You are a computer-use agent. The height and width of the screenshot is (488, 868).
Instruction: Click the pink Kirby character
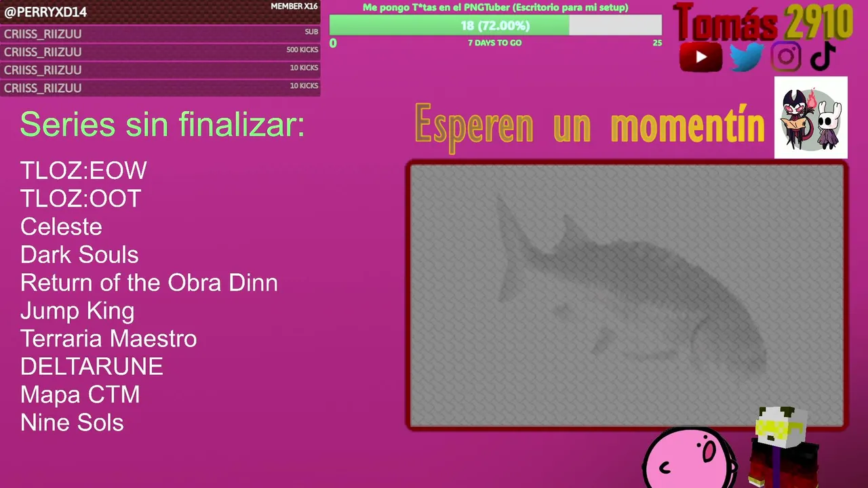[x=688, y=459]
